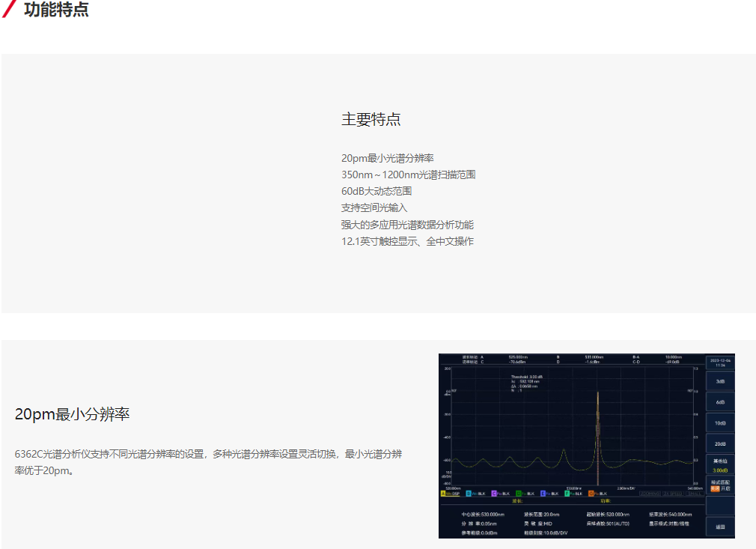Select trace A yellow icon
Image resolution: width=756 pixels, height=549 pixels.
(442, 494)
